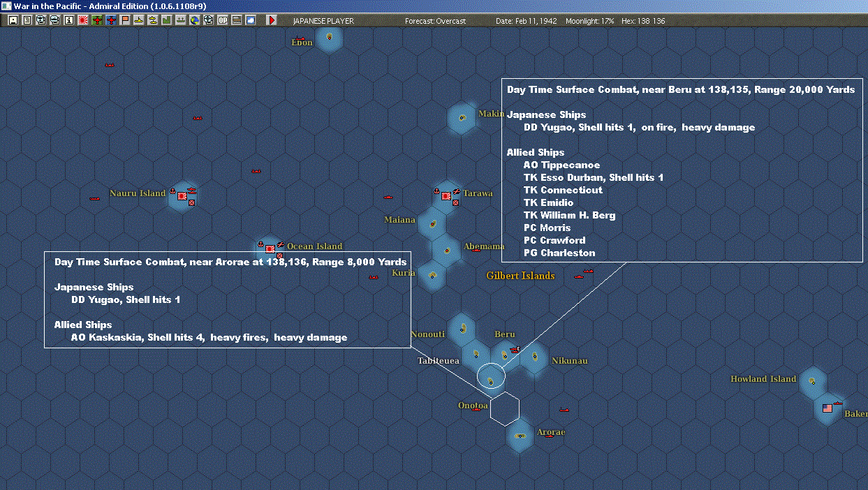
Task: Click the 'Date: Feb 11, 1942' text
Action: tap(527, 21)
